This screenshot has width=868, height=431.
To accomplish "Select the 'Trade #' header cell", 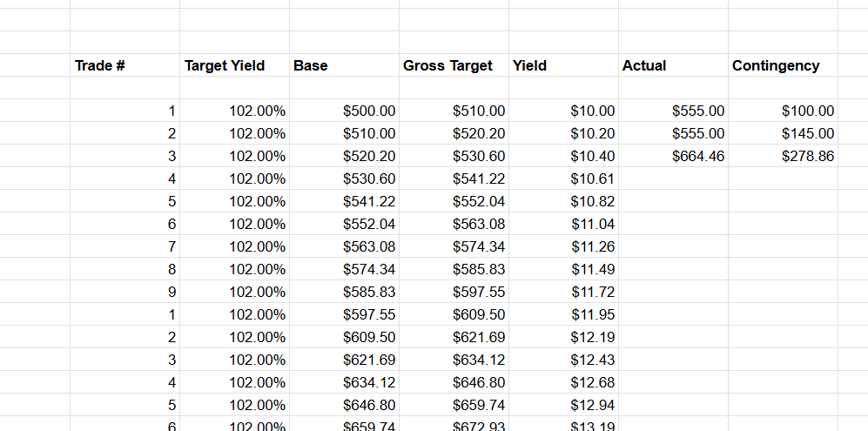I will (124, 65).
